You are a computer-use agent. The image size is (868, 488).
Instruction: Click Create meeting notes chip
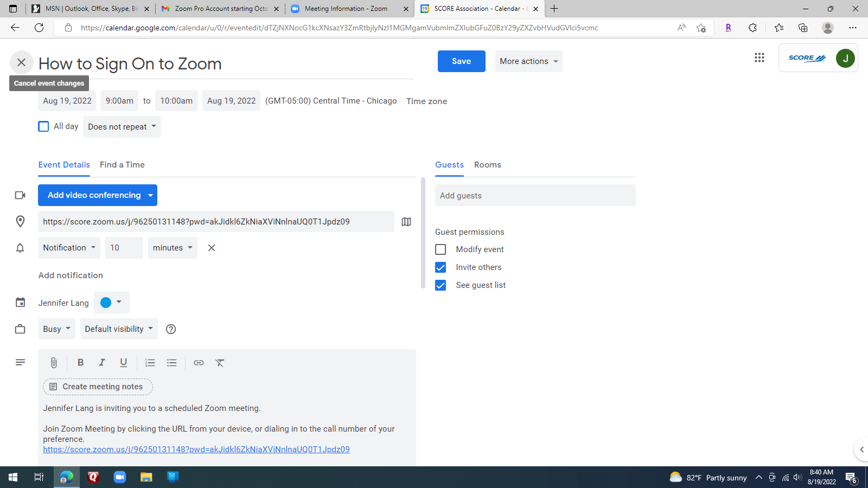(98, 387)
